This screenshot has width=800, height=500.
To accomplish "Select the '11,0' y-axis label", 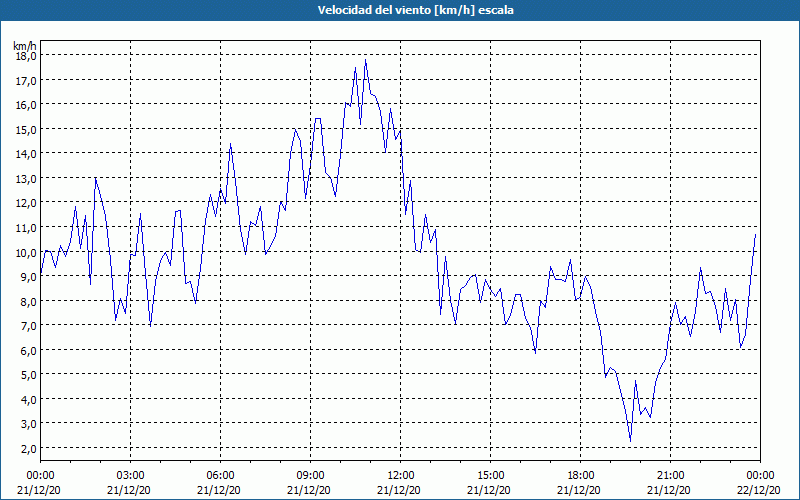I will [26, 228].
